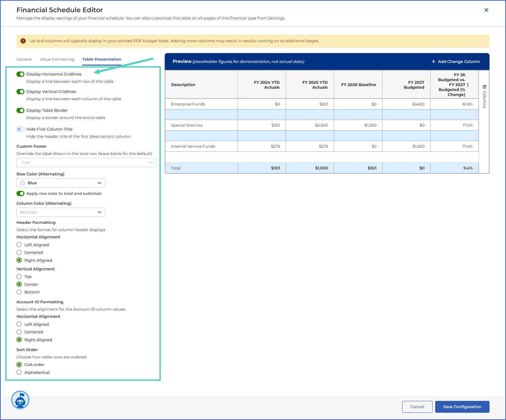Toggle Apply row color to total and subtotals
The height and width of the screenshot is (420, 506).
point(20,194)
